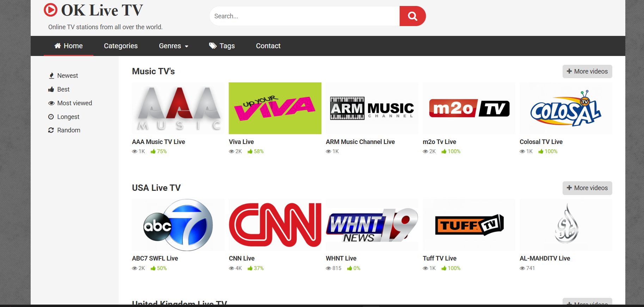Click the 815 views count under WHNT Live

(333, 268)
